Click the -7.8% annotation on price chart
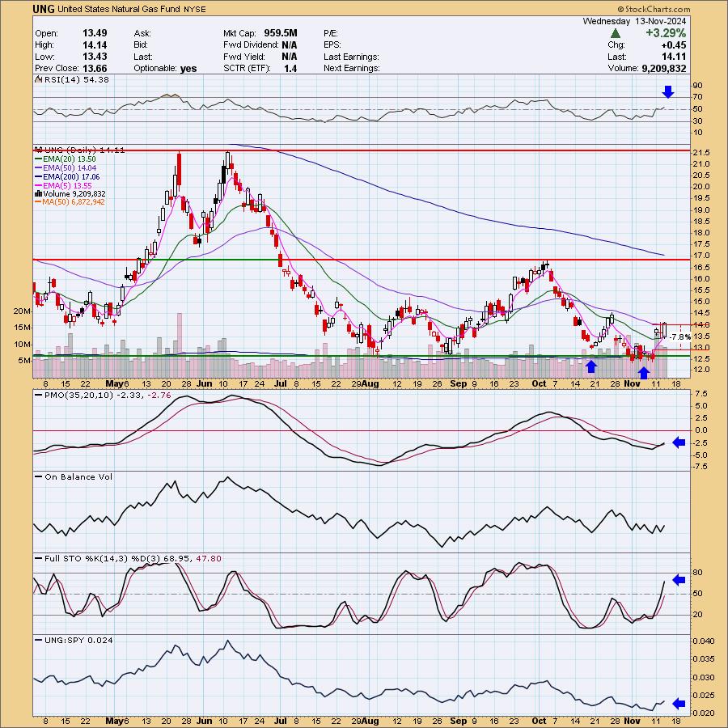The width and height of the screenshot is (728, 728). pyautogui.click(x=681, y=337)
